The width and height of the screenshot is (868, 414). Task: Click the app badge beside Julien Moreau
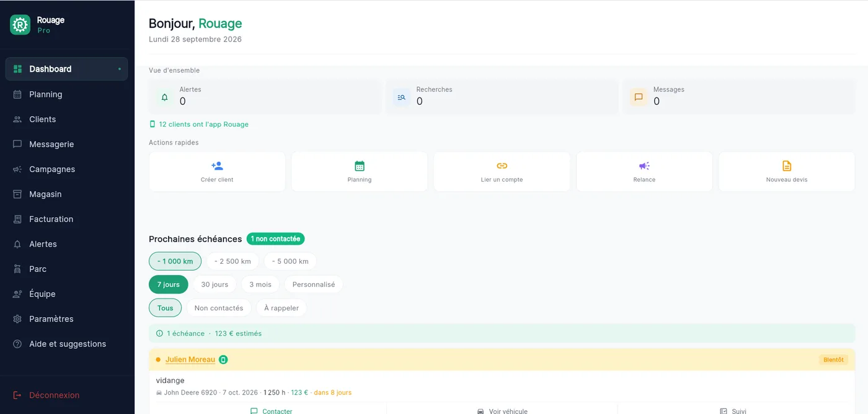coord(223,359)
